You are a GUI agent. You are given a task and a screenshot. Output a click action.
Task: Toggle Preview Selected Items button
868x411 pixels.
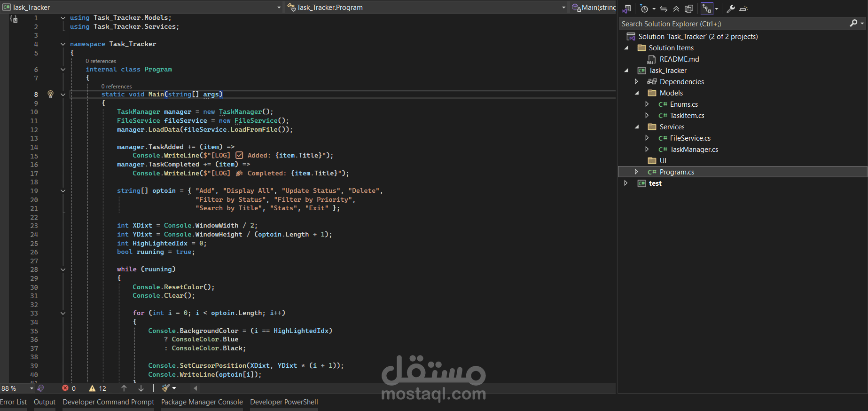click(x=743, y=8)
